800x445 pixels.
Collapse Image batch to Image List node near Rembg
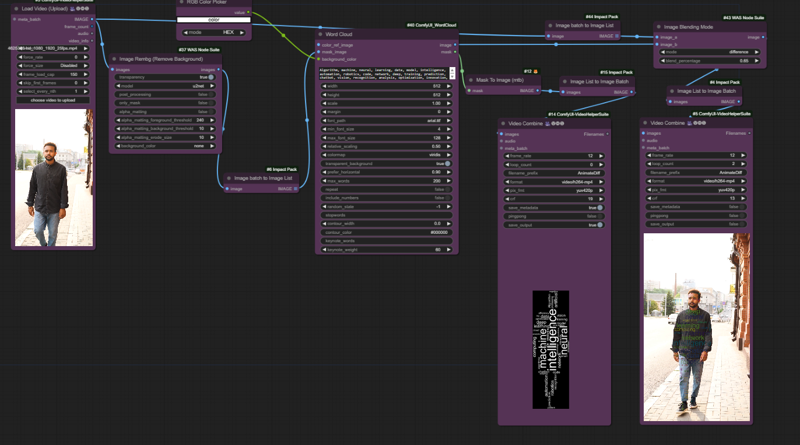pyautogui.click(x=229, y=178)
